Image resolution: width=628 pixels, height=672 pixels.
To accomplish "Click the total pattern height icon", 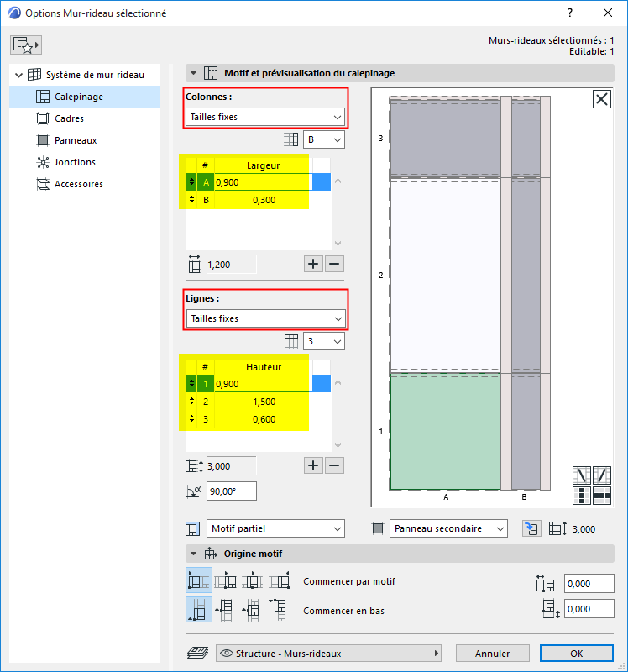I will (195, 466).
